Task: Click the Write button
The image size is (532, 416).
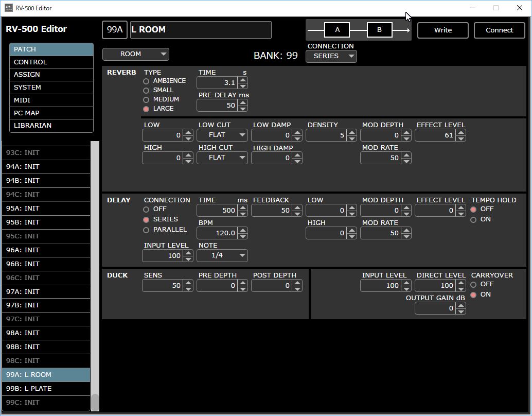Action: point(443,30)
